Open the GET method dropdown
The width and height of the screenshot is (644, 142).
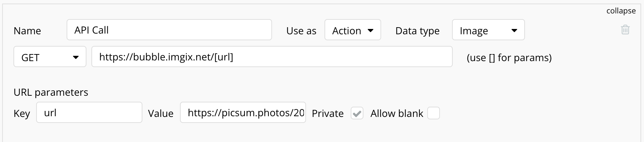pyautogui.click(x=50, y=57)
